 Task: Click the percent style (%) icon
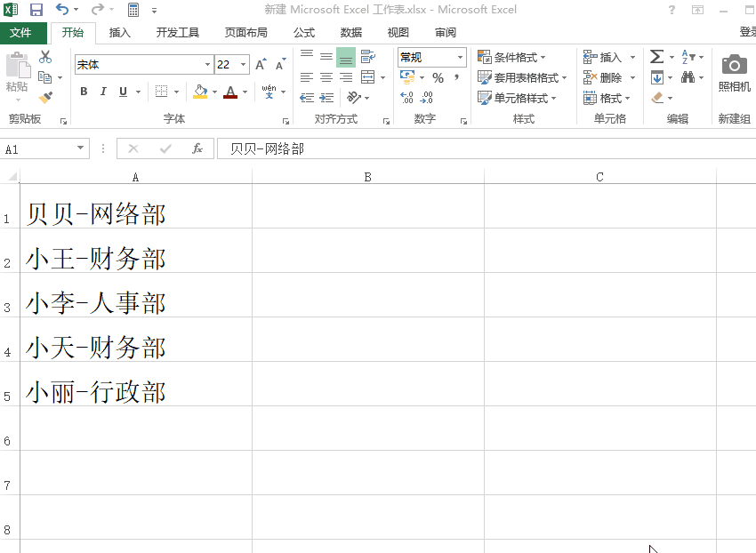click(x=438, y=77)
